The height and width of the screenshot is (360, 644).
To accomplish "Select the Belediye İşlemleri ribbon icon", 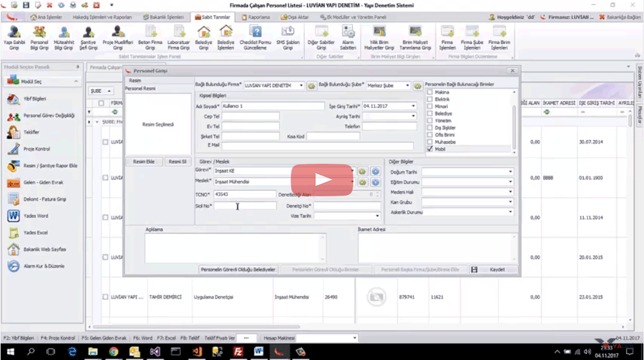I will pos(226,36).
